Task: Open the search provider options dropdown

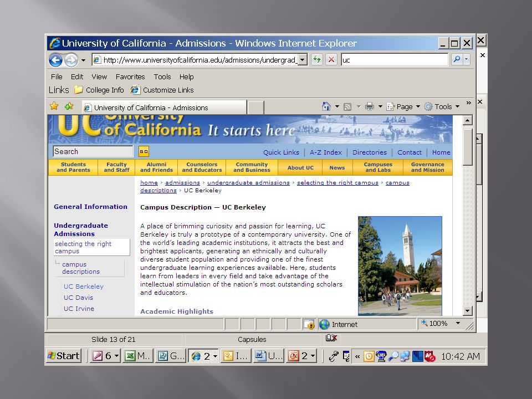Action: 467,59
